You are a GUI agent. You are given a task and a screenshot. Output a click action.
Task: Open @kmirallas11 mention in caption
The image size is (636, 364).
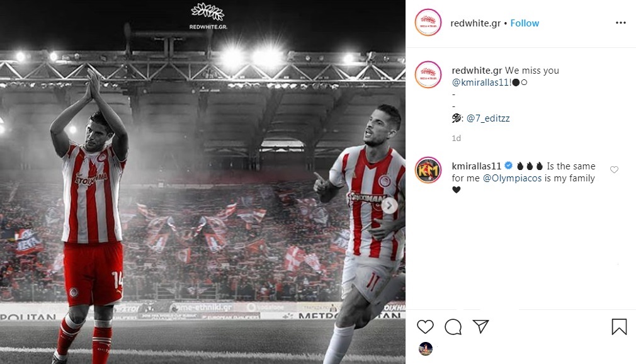[480, 82]
